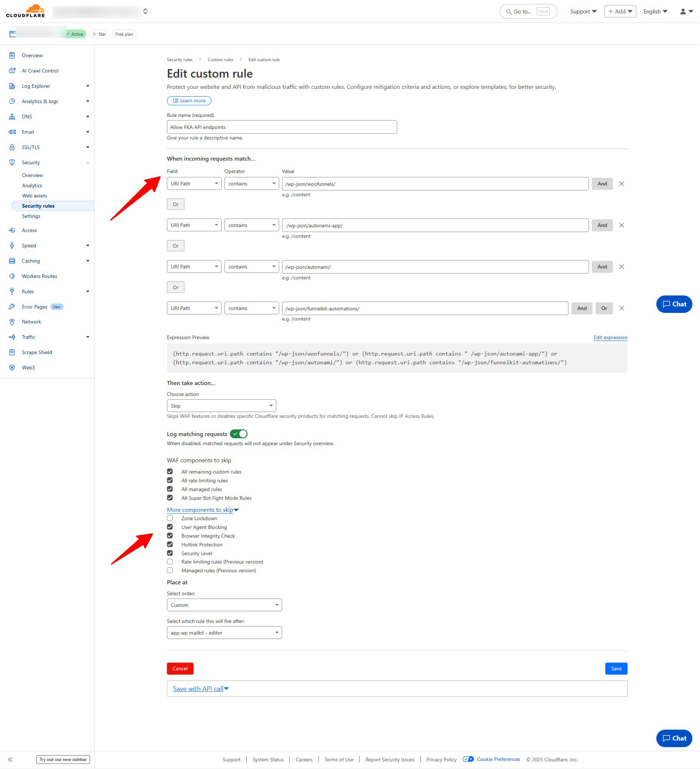
Task: Uncheck All managed rules checkbox
Action: (x=170, y=489)
